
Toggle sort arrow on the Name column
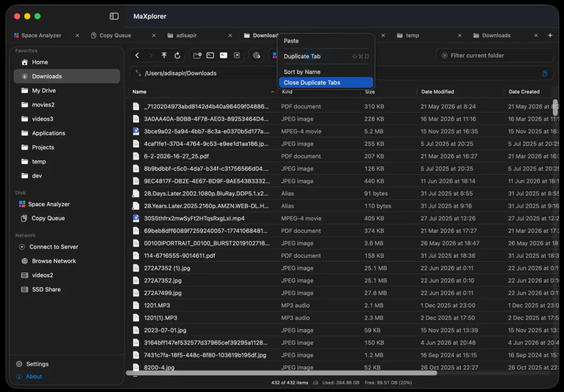tap(273, 92)
